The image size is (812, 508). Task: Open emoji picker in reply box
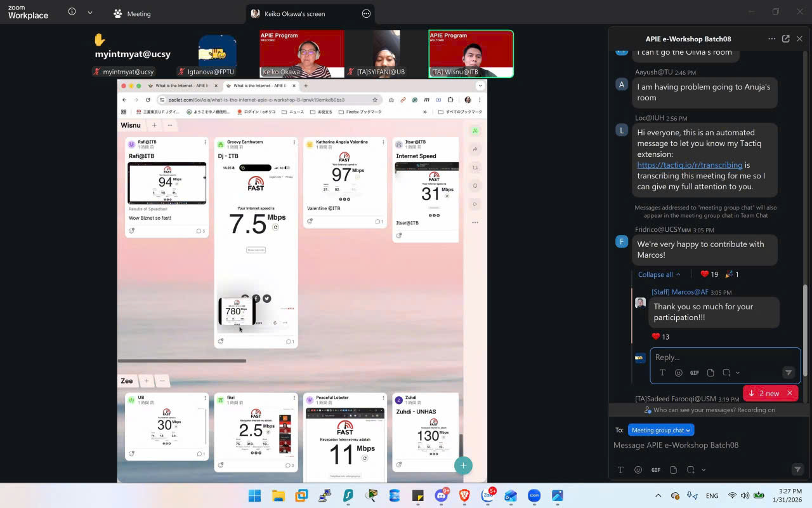[x=678, y=373]
